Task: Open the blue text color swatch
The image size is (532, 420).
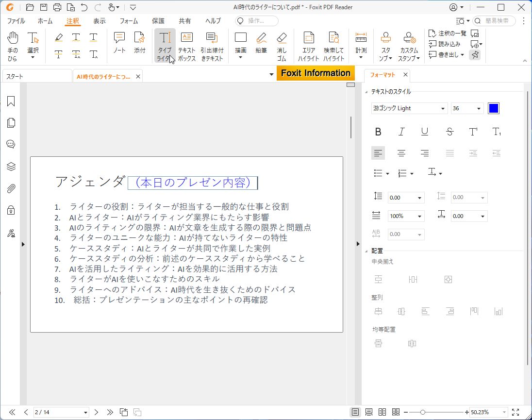Action: pyautogui.click(x=493, y=109)
